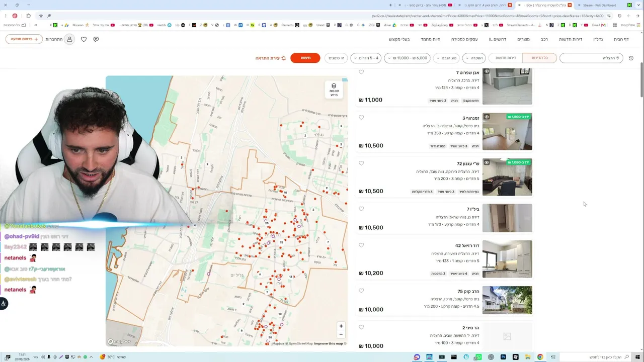644x362 pixels.
Task: Open the דירות חדשות navigation item
Action: click(571, 39)
